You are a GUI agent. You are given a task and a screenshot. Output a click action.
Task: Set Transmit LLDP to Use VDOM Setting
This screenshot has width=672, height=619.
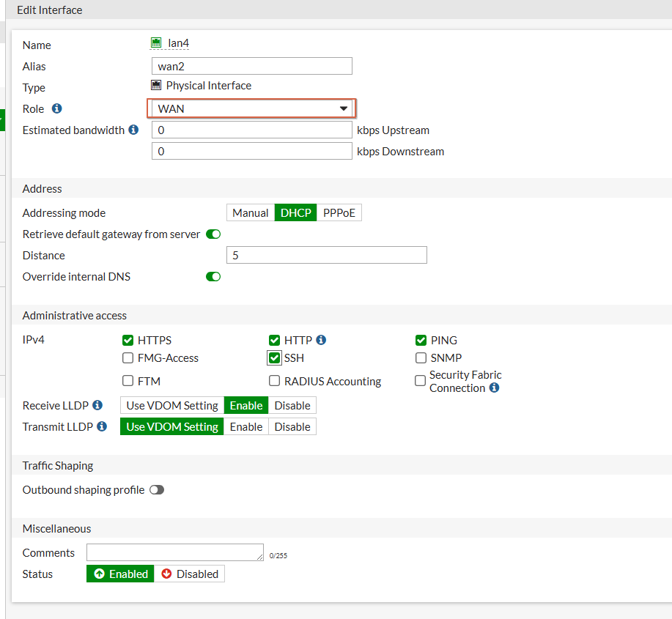point(172,426)
